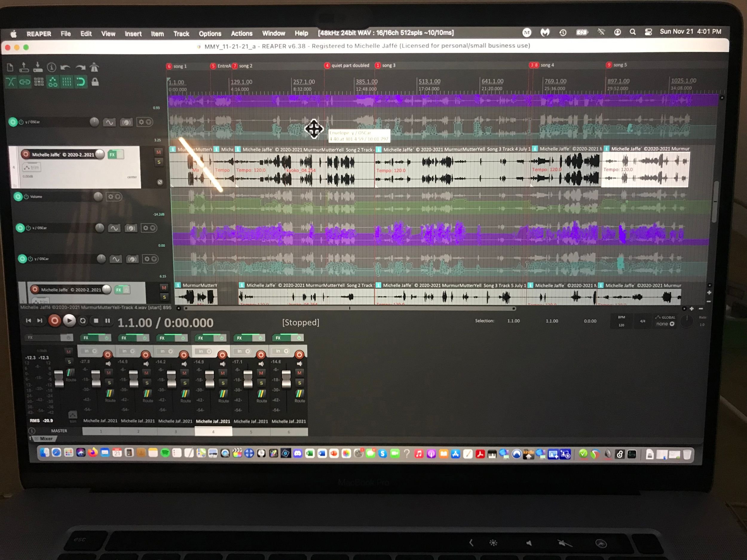Toggle the grid lines toolbar icon
The height and width of the screenshot is (560, 747).
pyautogui.click(x=67, y=82)
